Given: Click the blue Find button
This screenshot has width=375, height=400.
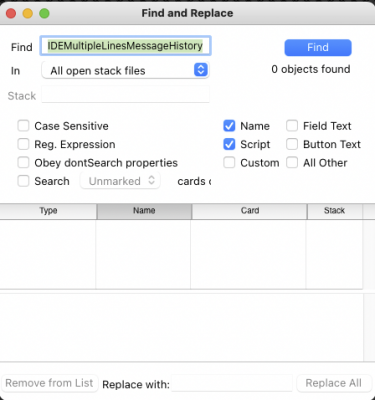Looking at the screenshot, I should coord(318,48).
